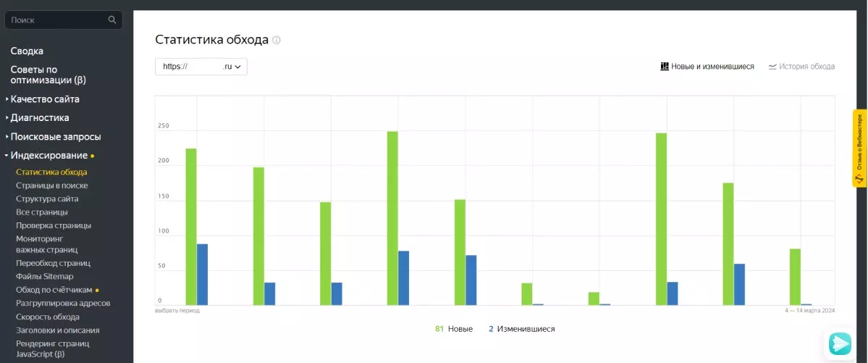Toggle the Новые green legend series

click(x=454, y=329)
